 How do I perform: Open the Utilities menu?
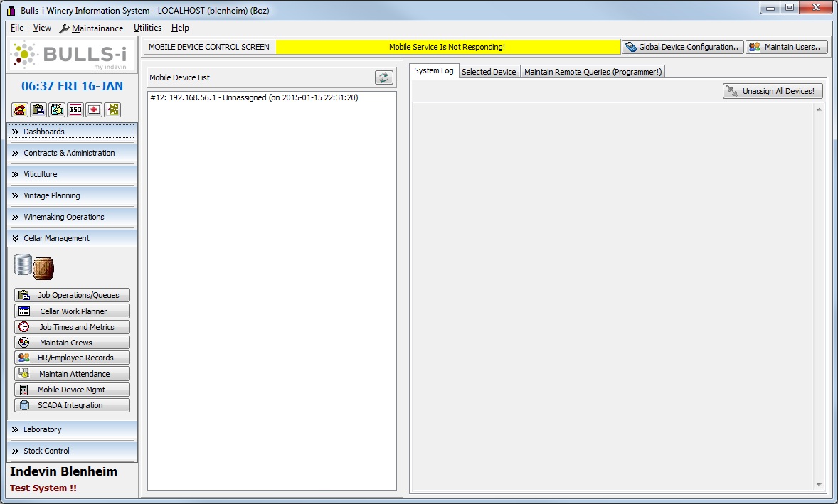click(147, 28)
